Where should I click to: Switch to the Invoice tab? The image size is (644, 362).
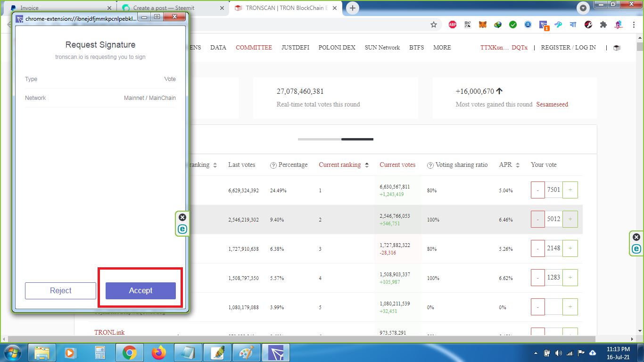[x=59, y=8]
